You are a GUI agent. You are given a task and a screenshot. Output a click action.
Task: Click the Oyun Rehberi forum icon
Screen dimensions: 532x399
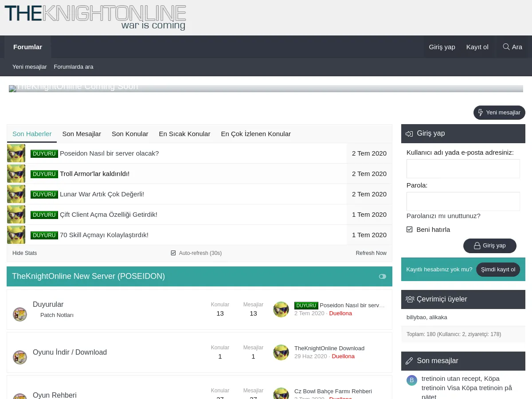click(x=20, y=396)
